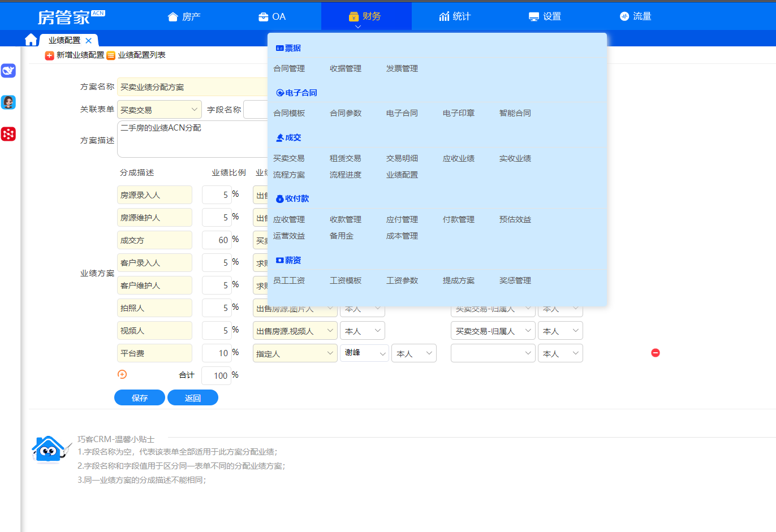Click the blue whale sidebar icon
The width and height of the screenshot is (776, 532).
pyautogui.click(x=8, y=71)
